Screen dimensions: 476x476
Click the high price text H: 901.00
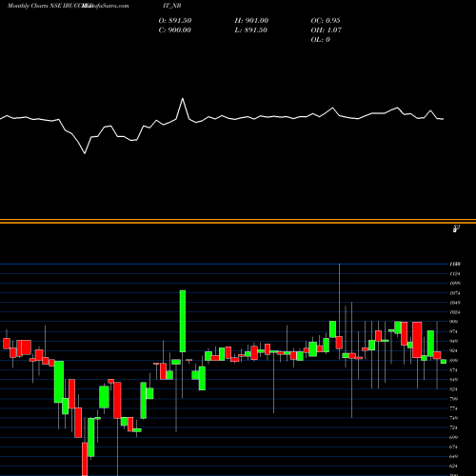251,21
